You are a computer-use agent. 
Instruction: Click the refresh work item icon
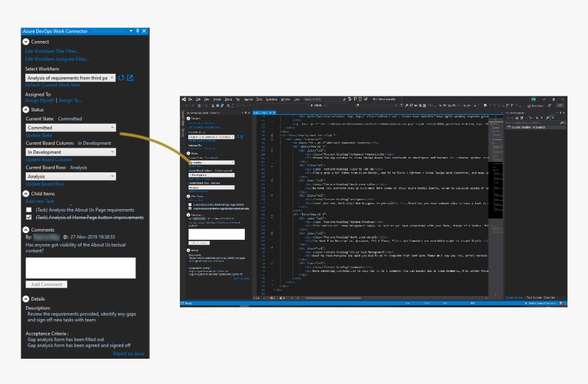(x=121, y=77)
